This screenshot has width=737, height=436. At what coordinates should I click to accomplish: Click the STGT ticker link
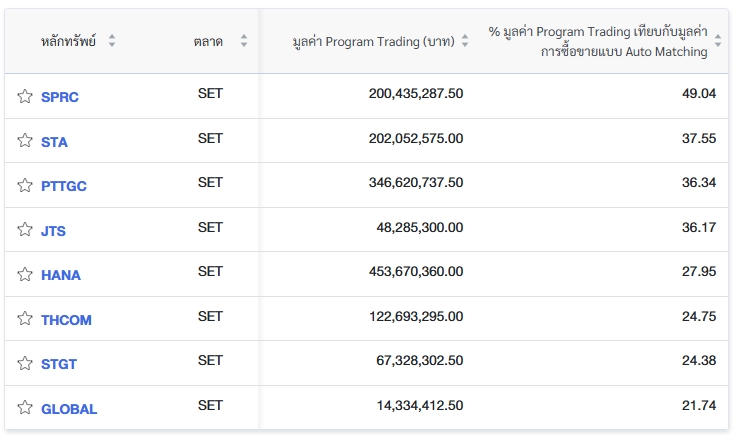59,364
